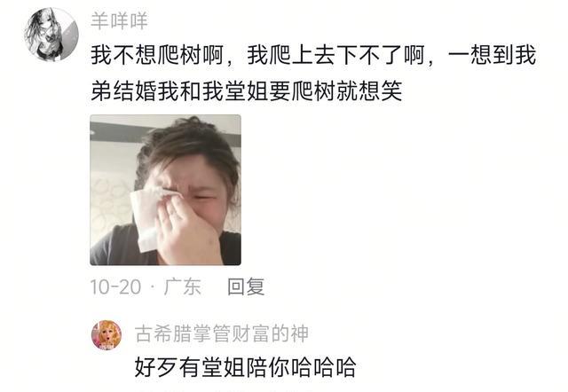Tap the username 羊咩咩
568x392 pixels.
click(119, 20)
